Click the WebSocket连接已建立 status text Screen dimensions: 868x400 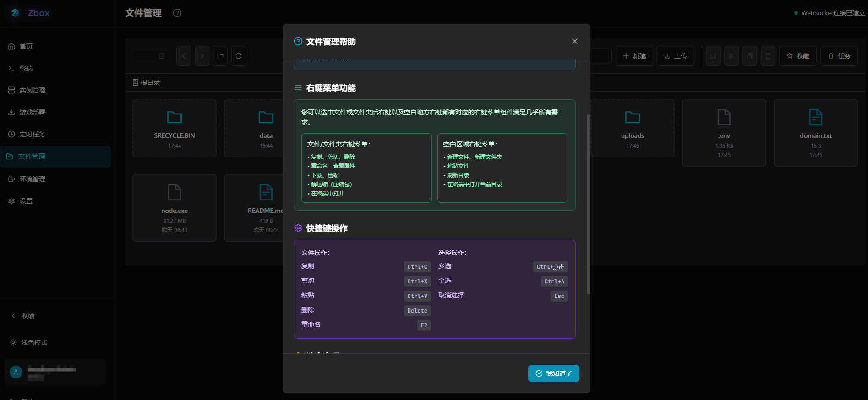[x=833, y=13]
